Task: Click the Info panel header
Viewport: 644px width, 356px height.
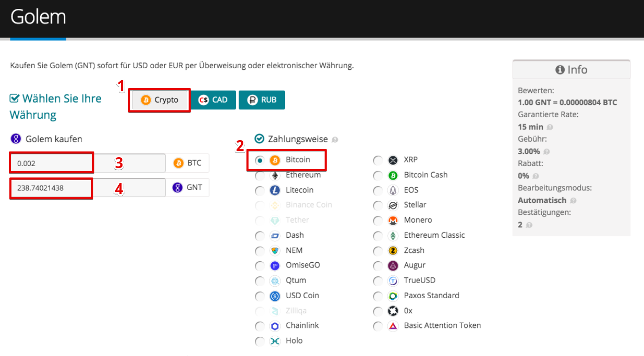Action: [572, 70]
